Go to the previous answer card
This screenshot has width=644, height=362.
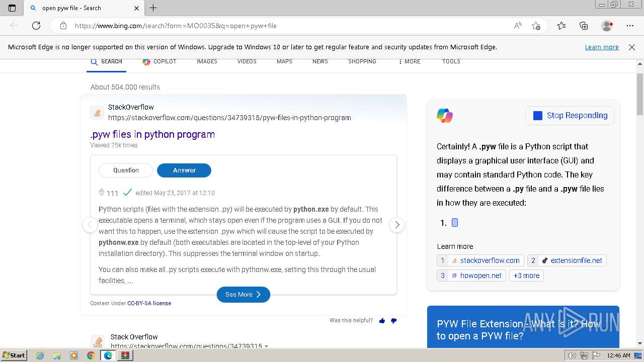(90, 225)
